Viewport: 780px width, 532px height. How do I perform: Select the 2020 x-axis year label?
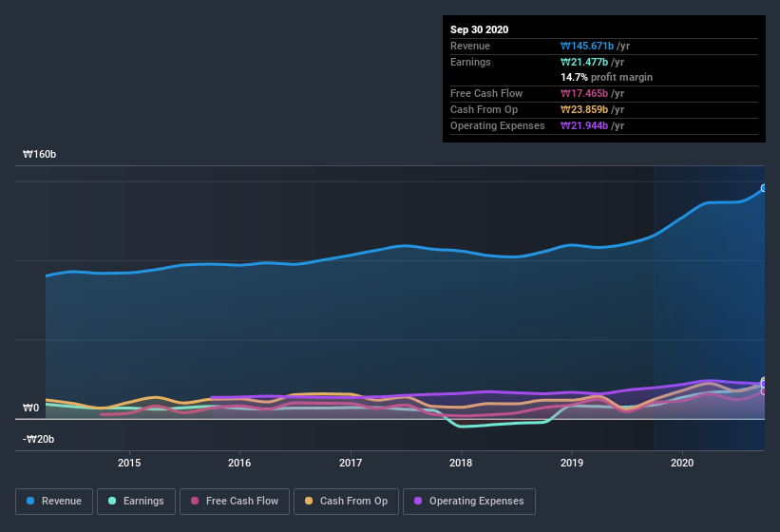click(x=682, y=463)
